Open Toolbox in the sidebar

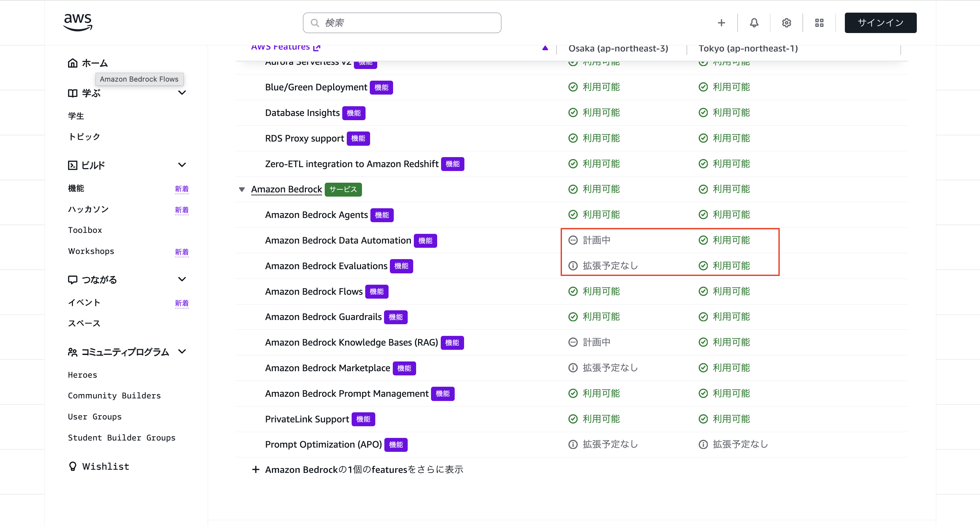click(85, 230)
